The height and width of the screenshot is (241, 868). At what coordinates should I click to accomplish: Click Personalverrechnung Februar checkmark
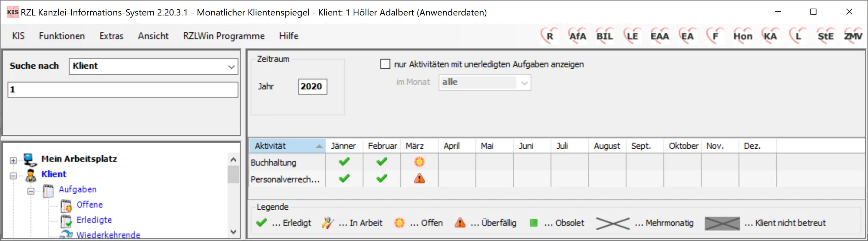[x=382, y=178]
